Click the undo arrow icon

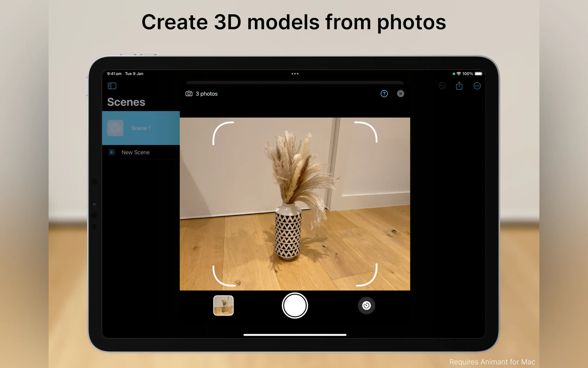coord(442,86)
